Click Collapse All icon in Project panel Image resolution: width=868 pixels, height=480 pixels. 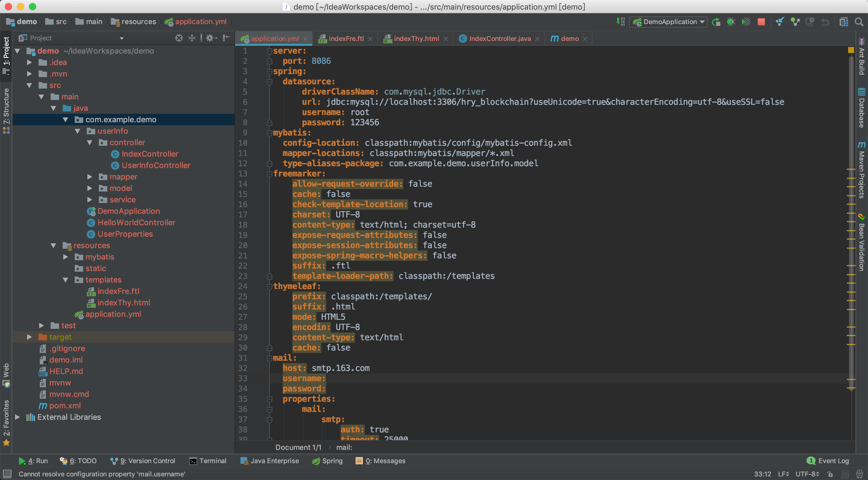point(192,38)
